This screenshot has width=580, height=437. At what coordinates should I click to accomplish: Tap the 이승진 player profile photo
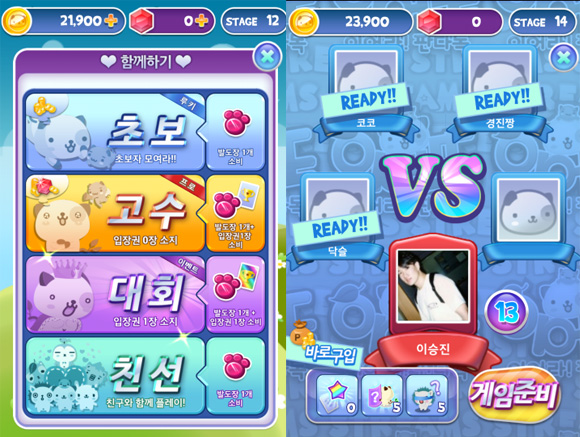[x=433, y=286]
